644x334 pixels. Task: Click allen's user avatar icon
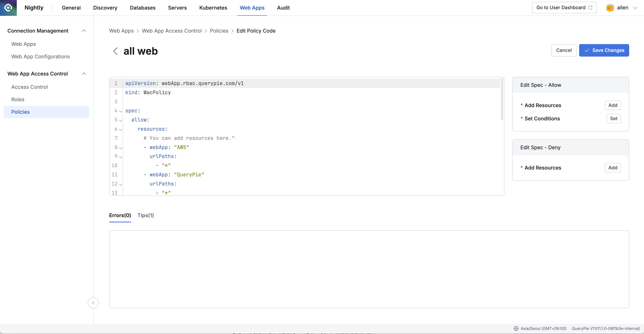point(610,8)
